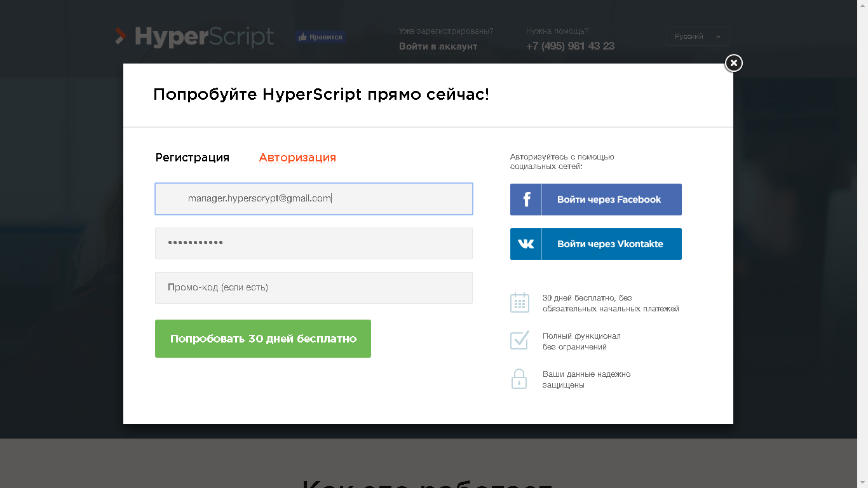Image resolution: width=868 pixels, height=488 pixels.
Task: Click phone number +7 (495) 981 43 23
Action: (570, 46)
